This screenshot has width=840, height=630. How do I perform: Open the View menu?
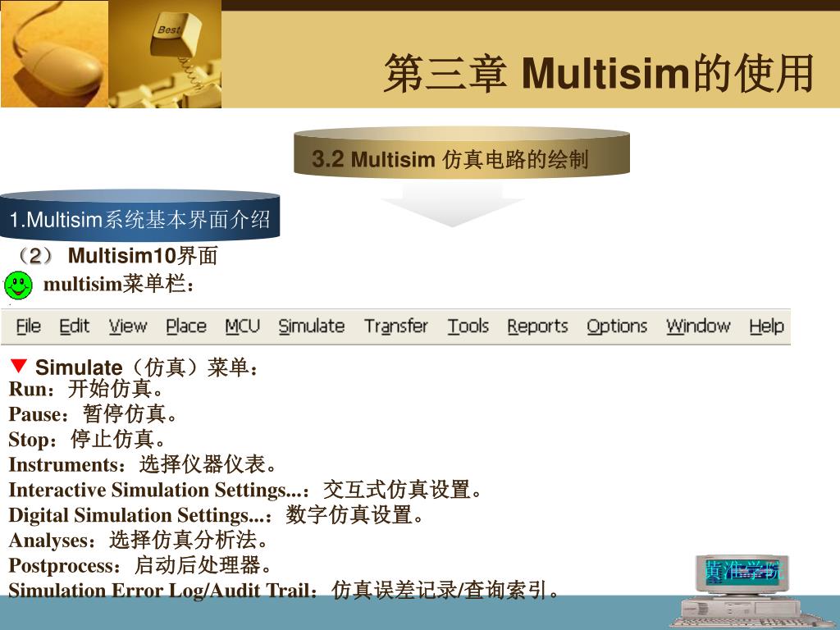[x=127, y=326]
